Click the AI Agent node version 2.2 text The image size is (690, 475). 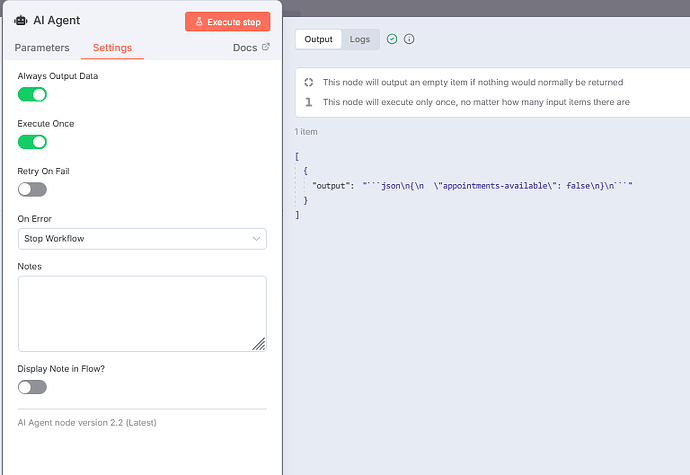87,423
